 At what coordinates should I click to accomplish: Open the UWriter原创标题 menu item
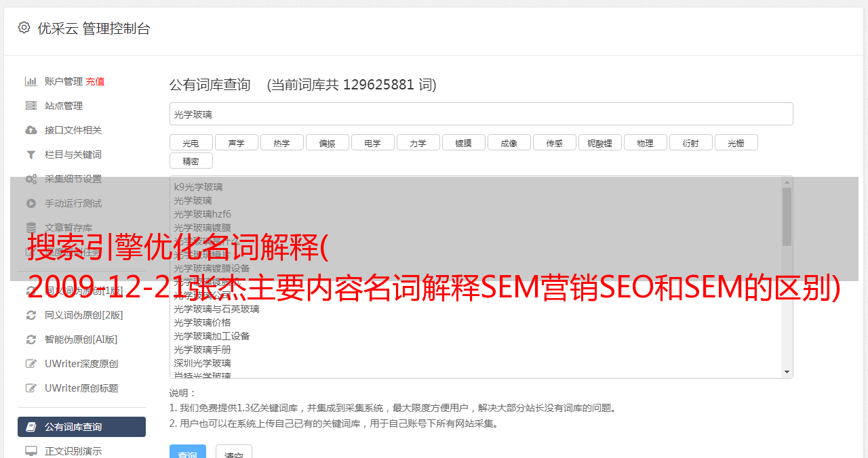click(x=81, y=388)
